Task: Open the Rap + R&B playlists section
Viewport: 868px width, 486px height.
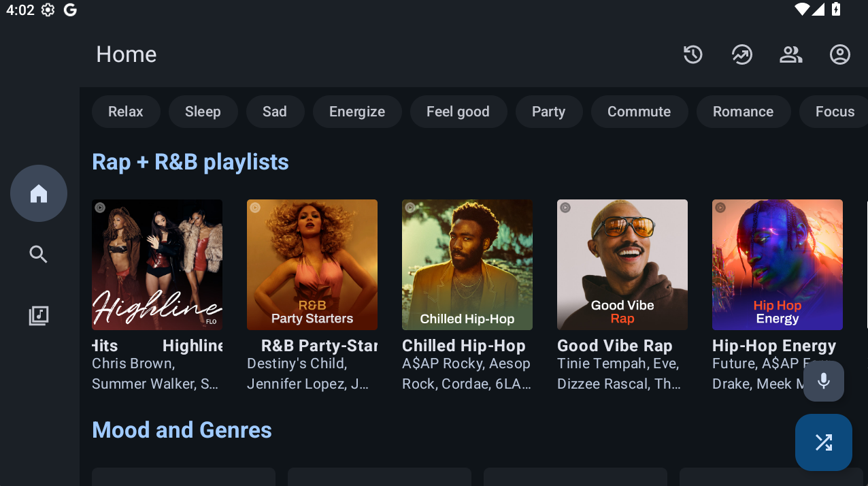Action: [190, 162]
